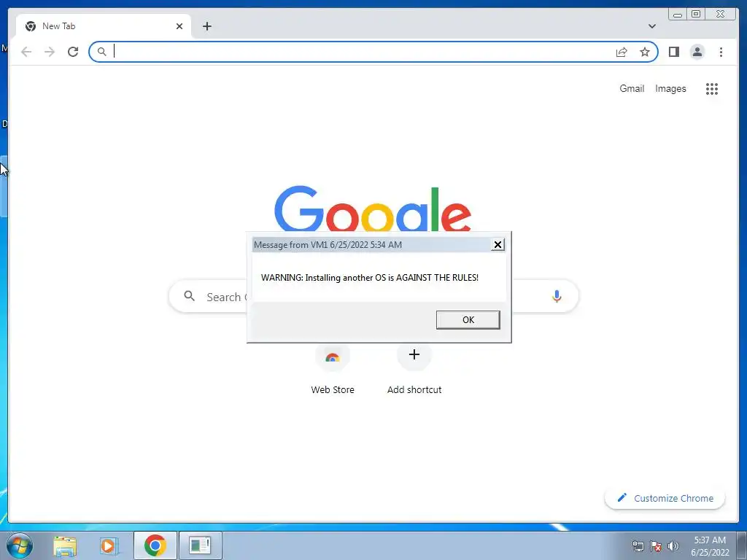The width and height of the screenshot is (747, 560).
Task: Open the Gmail link
Action: pyautogui.click(x=632, y=88)
